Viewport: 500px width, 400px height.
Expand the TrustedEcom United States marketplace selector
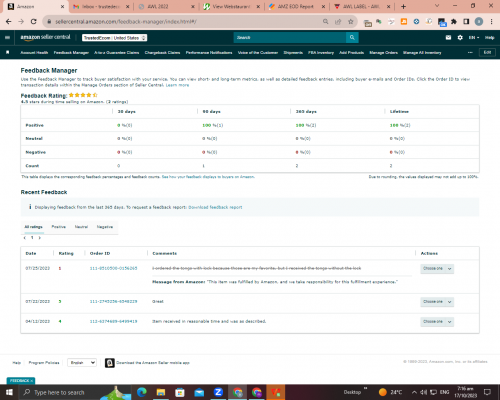[115, 38]
